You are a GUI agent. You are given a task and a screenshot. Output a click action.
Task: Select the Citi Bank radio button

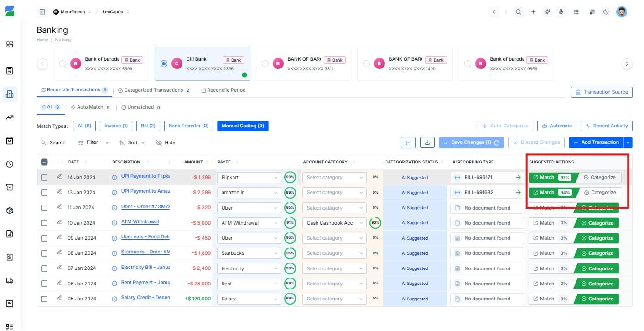[x=164, y=63]
